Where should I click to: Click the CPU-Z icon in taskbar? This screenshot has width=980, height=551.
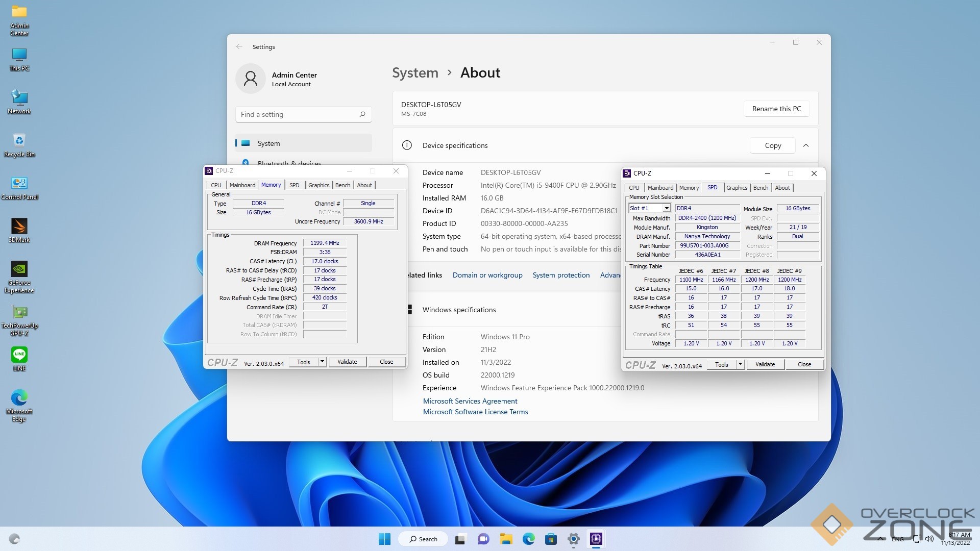pyautogui.click(x=596, y=539)
